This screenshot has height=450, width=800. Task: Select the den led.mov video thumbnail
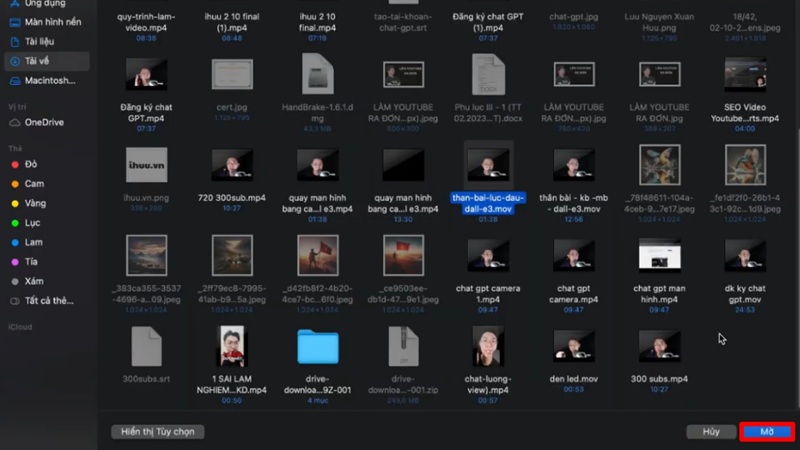pos(573,346)
